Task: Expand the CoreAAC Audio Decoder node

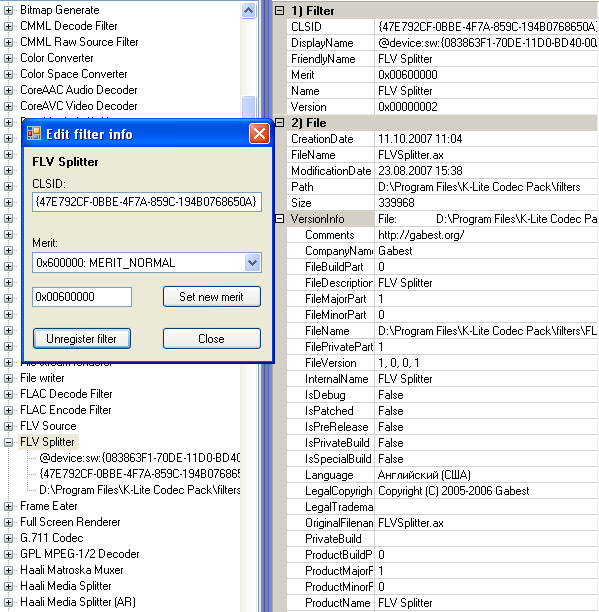Action: click(8, 90)
